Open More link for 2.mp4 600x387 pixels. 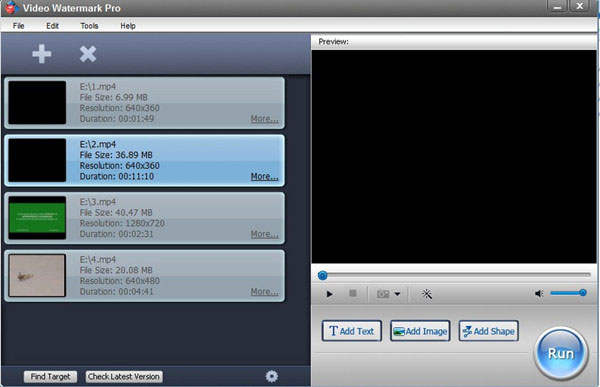pos(264,176)
